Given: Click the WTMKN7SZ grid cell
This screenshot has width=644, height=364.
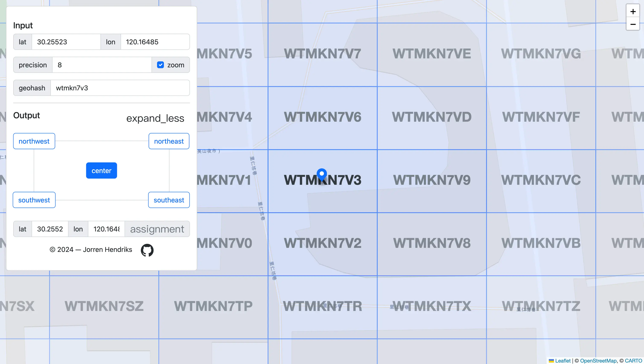Looking at the screenshot, I should (x=104, y=307).
